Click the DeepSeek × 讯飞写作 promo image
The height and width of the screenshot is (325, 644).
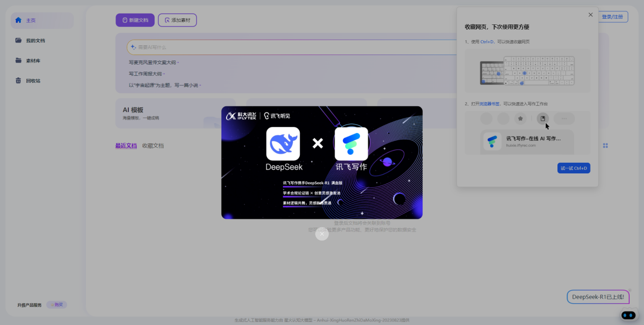(x=322, y=163)
